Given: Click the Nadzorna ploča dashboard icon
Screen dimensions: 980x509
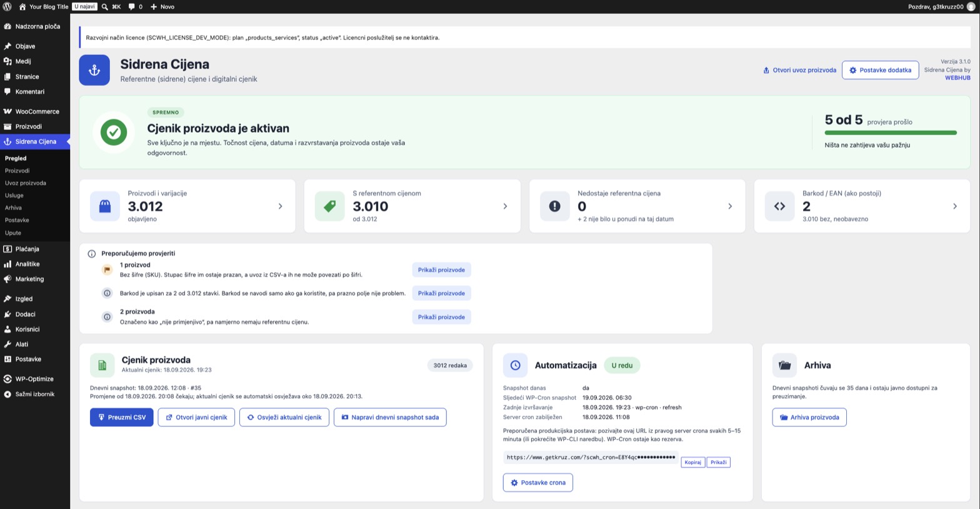Looking at the screenshot, I should pos(7,26).
